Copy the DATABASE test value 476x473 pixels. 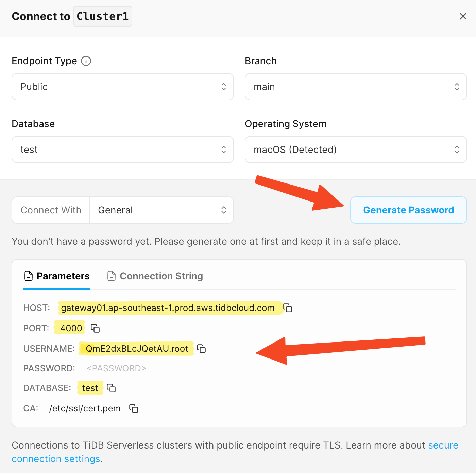pyautogui.click(x=111, y=388)
